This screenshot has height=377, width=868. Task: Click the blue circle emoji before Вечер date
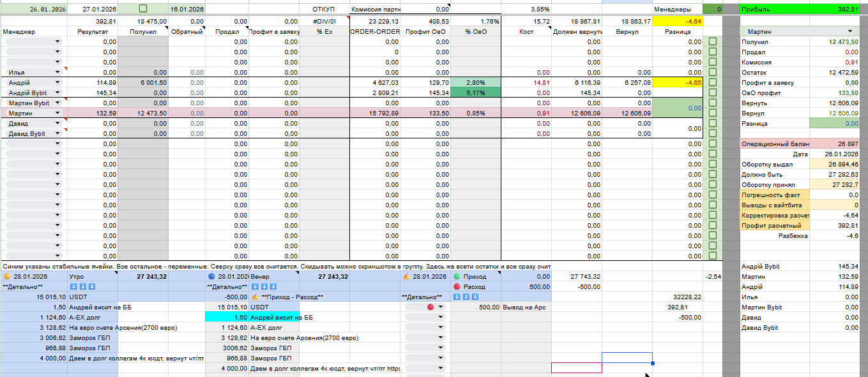tap(212, 276)
